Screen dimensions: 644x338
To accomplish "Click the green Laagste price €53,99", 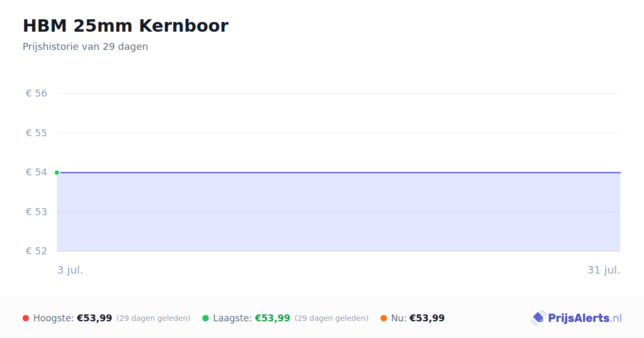I will (273, 318).
